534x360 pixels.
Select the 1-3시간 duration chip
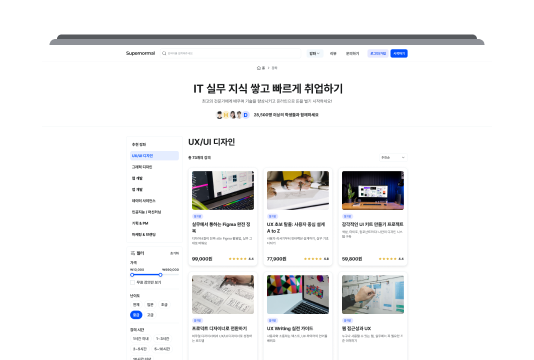[162, 339]
